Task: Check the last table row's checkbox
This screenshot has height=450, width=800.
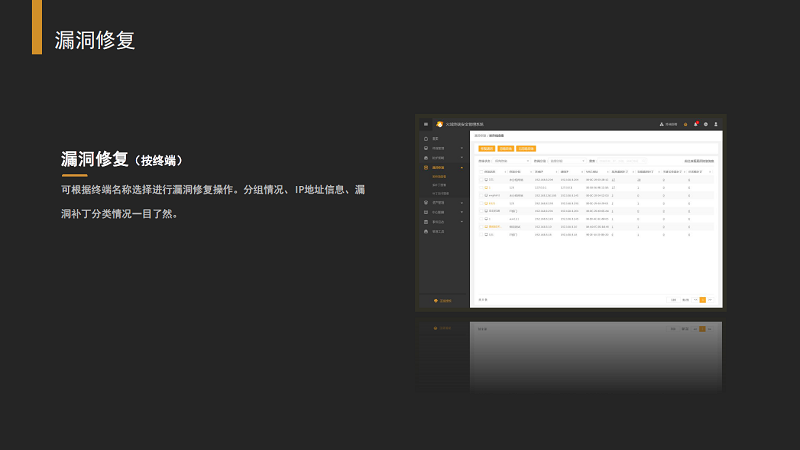Action: 481,235
